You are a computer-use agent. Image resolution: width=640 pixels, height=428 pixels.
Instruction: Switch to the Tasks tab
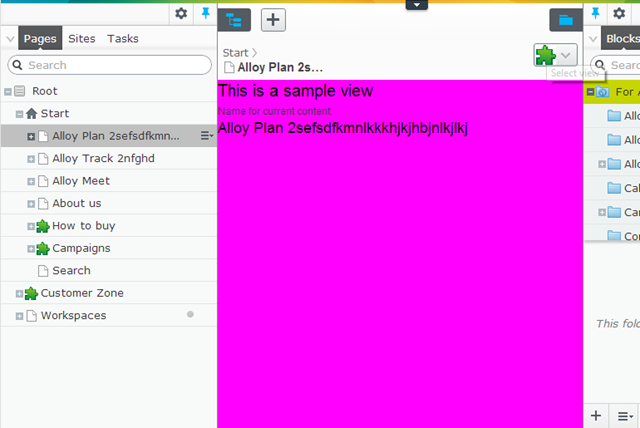coord(123,39)
